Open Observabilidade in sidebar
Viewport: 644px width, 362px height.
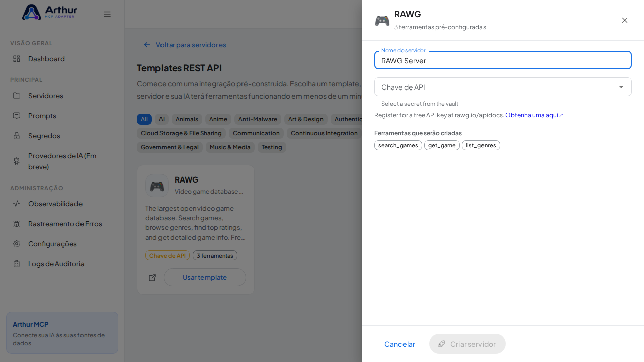[62, 204]
